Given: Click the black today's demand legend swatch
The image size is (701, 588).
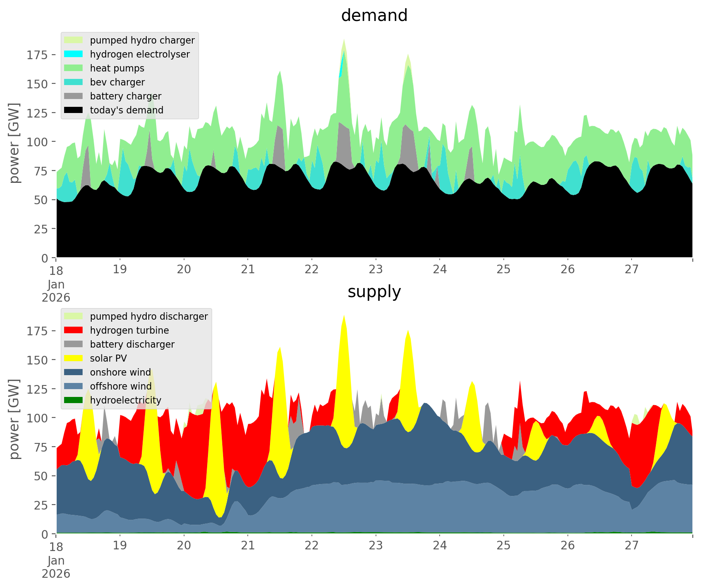Looking at the screenshot, I should pos(74,110).
